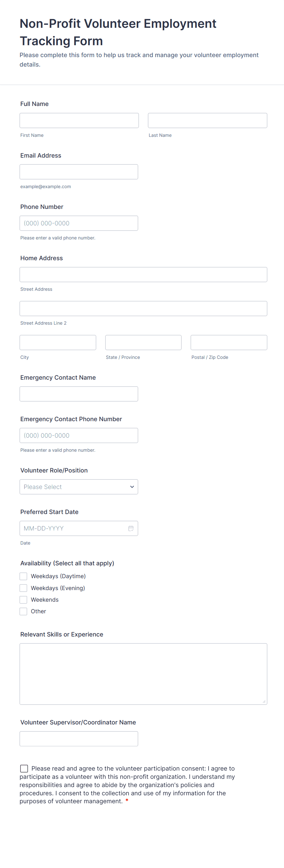Click the Last Name input field
The height and width of the screenshot is (868, 284).
[207, 120]
